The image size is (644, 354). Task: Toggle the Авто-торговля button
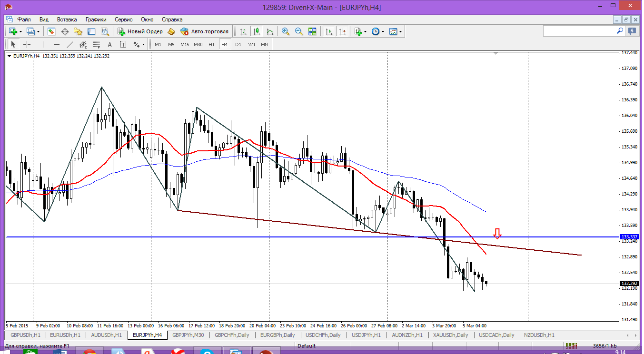(x=205, y=31)
